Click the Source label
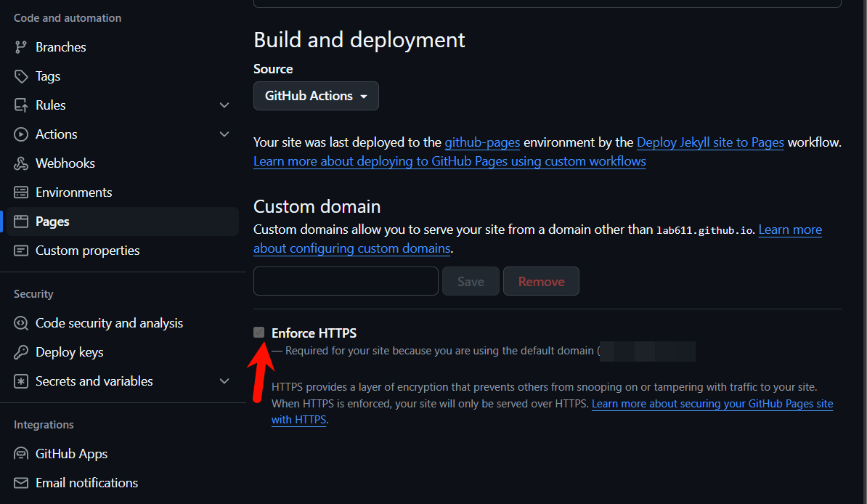867x504 pixels. (273, 69)
